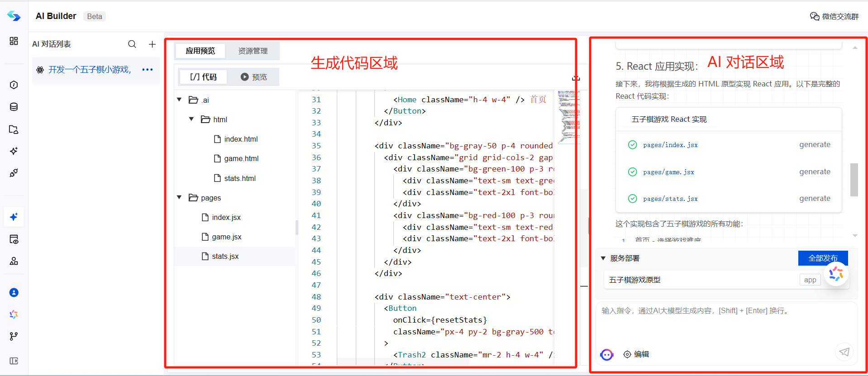Select the 代码 view tab
The image size is (868, 376).
203,77
